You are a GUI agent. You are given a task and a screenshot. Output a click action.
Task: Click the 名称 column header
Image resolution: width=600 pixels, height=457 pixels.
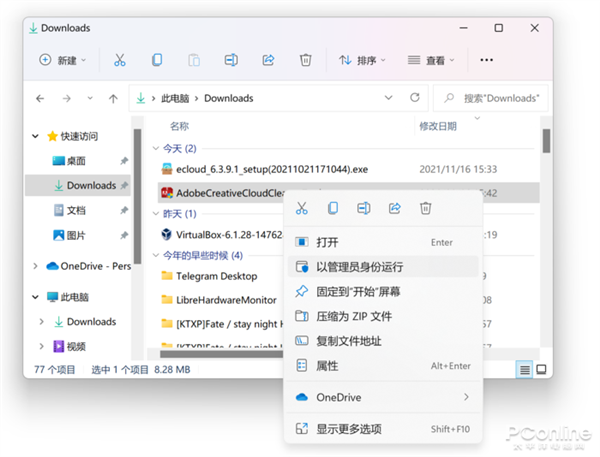click(x=179, y=126)
